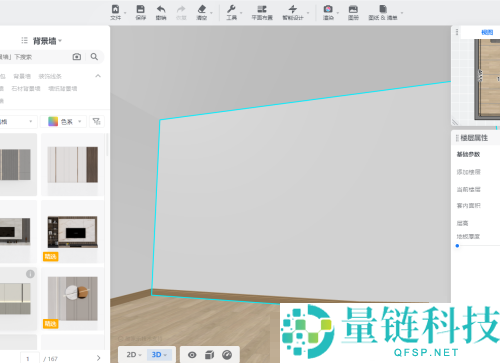
Task: Click the blue tab label above the mini-map
Action: [487, 32]
